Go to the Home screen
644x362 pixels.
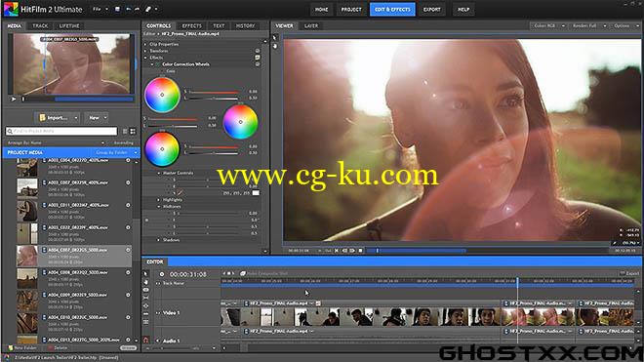point(322,10)
